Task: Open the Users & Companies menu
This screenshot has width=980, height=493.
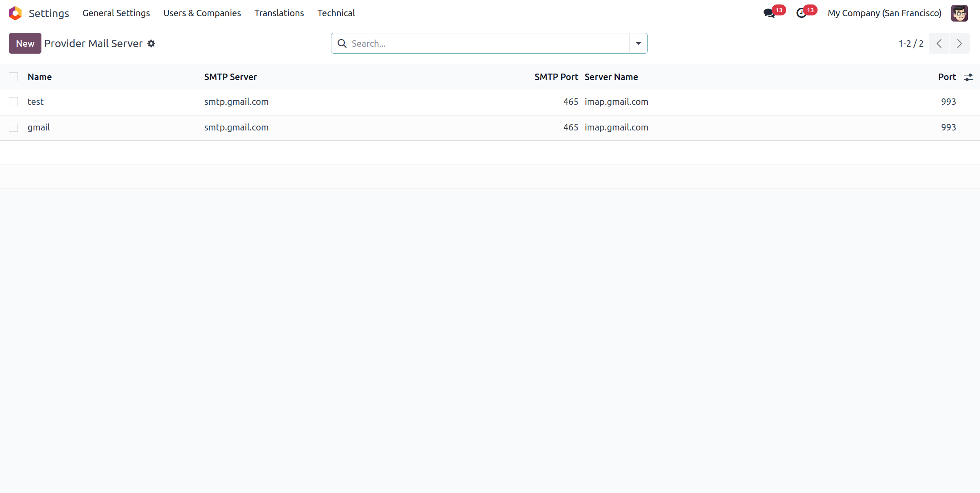Action: [202, 13]
